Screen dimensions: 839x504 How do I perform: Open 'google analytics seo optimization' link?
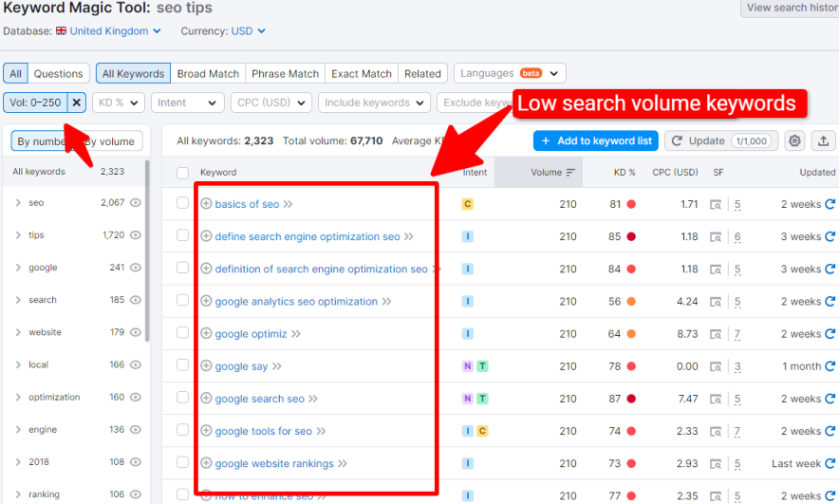296,301
